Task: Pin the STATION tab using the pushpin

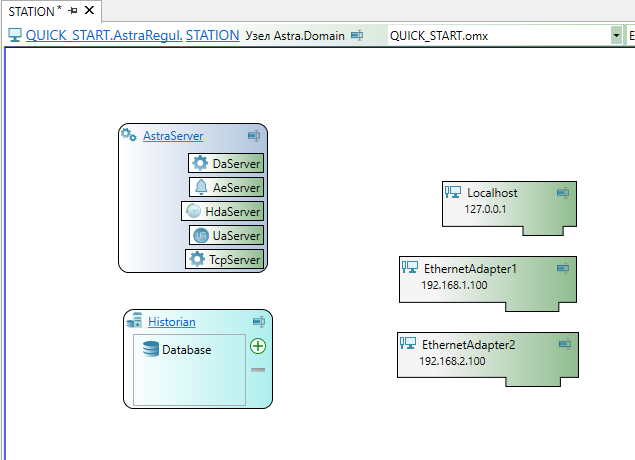Action: pyautogui.click(x=72, y=11)
